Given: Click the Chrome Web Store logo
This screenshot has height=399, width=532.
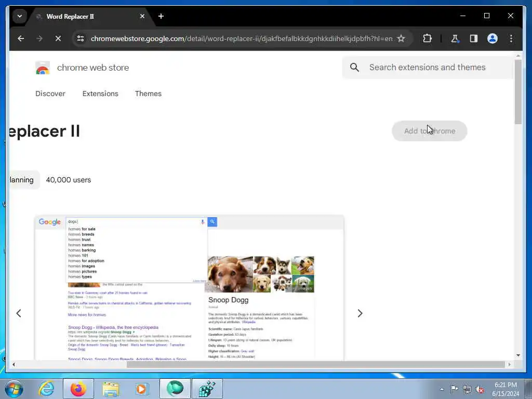Looking at the screenshot, I should 43,68.
